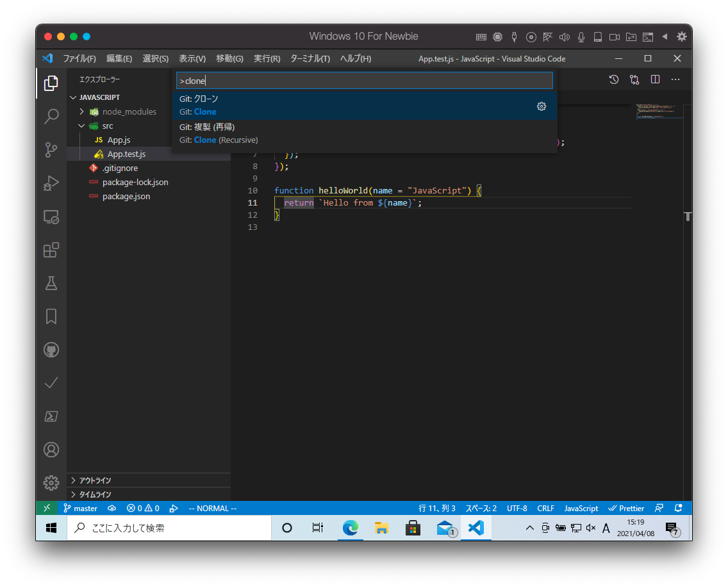
Task: Open the Run and Debug view
Action: point(51,183)
